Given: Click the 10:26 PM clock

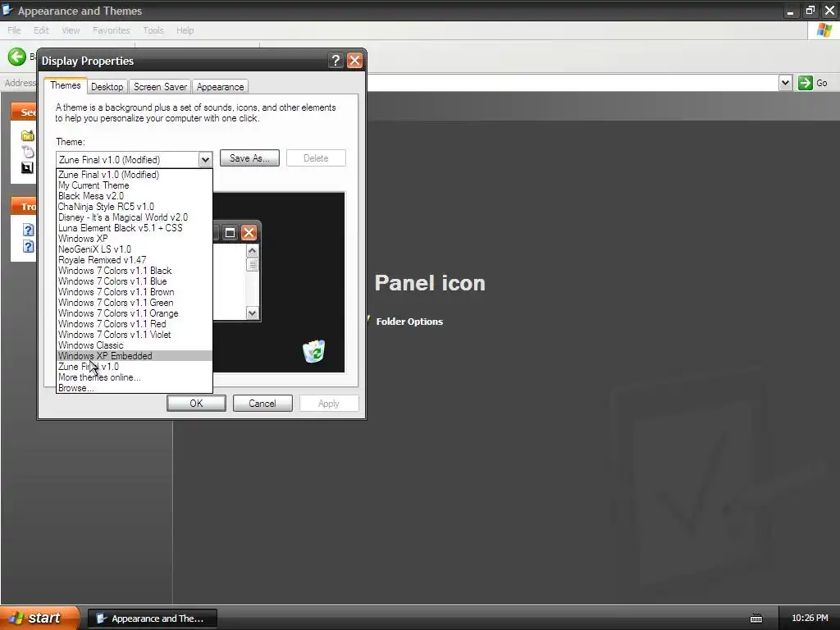Looking at the screenshot, I should point(810,618).
